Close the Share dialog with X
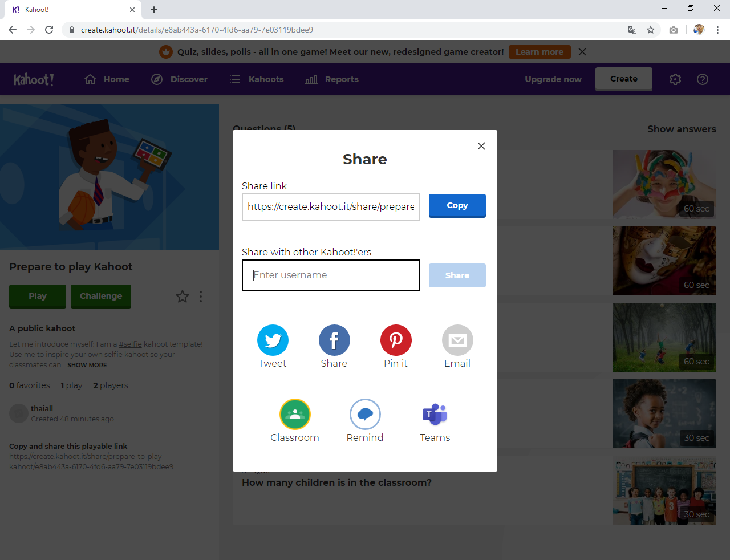Image resolution: width=730 pixels, height=560 pixels. 481,146
